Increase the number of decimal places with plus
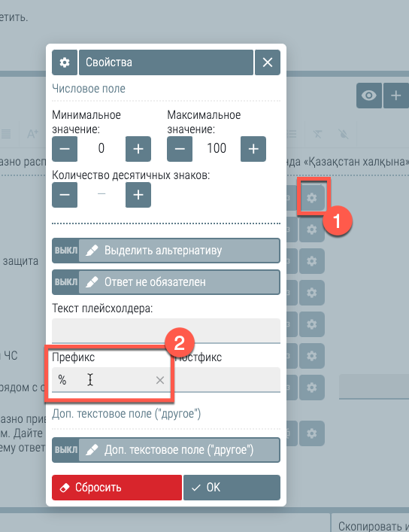The width and height of the screenshot is (409, 532). click(138, 195)
